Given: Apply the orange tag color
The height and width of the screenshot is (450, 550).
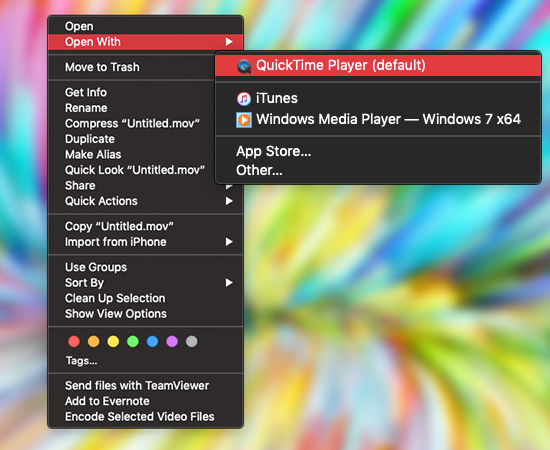Looking at the screenshot, I should 94,341.
